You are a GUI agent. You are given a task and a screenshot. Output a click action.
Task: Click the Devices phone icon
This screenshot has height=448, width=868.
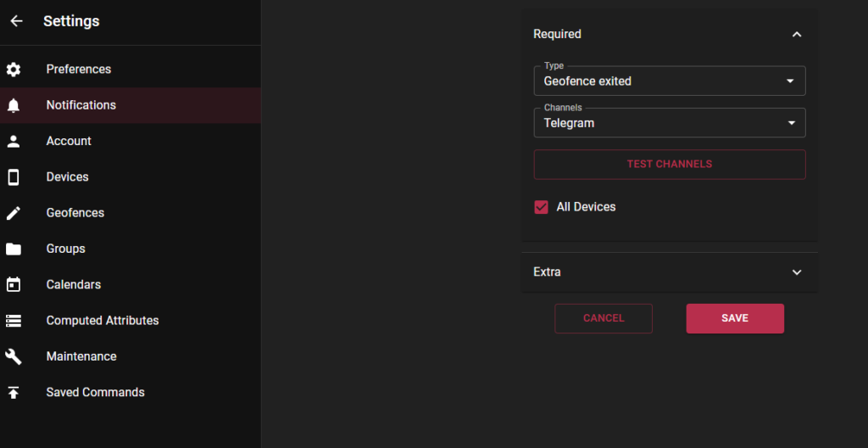tap(14, 176)
